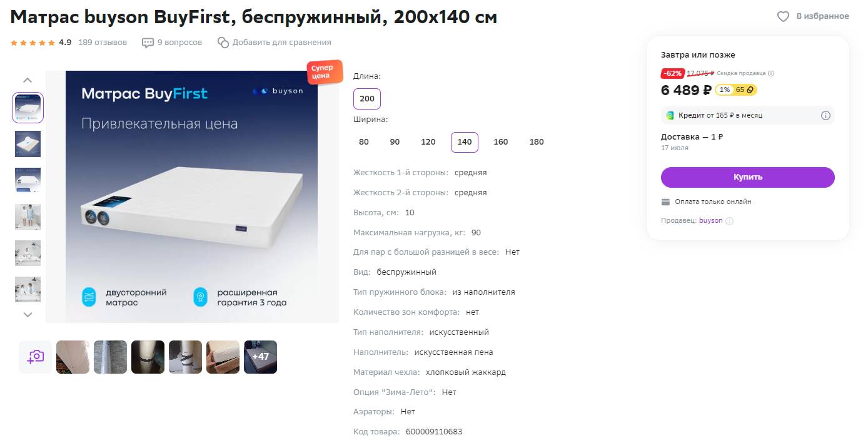
Task: Click the up chevron above thumbnails
Action: point(28,80)
